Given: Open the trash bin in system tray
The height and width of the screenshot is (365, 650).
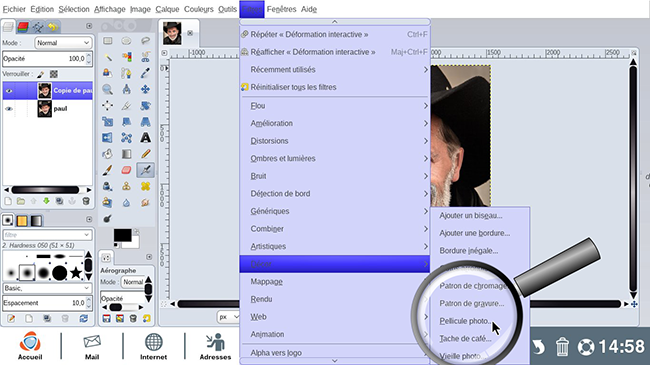Looking at the screenshot, I should coord(562,347).
